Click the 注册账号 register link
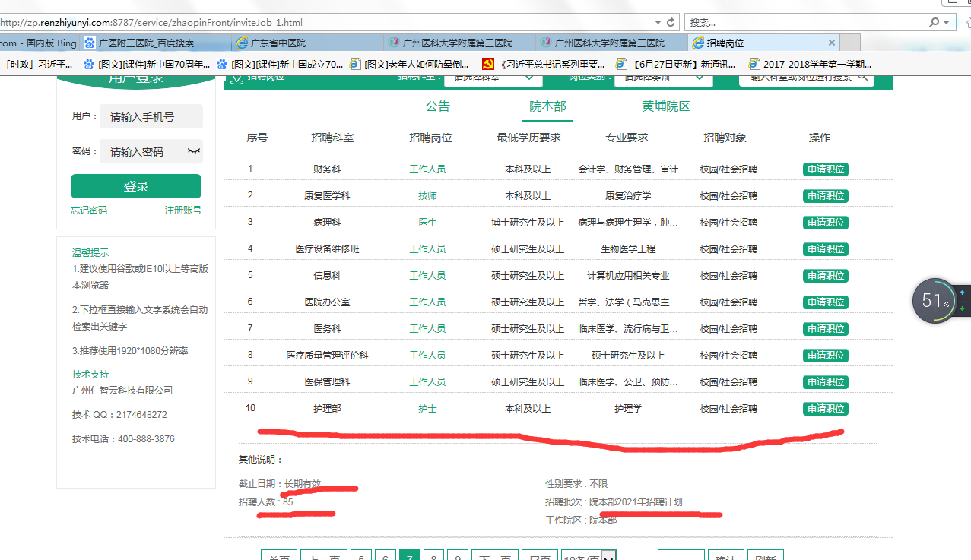 (x=183, y=210)
